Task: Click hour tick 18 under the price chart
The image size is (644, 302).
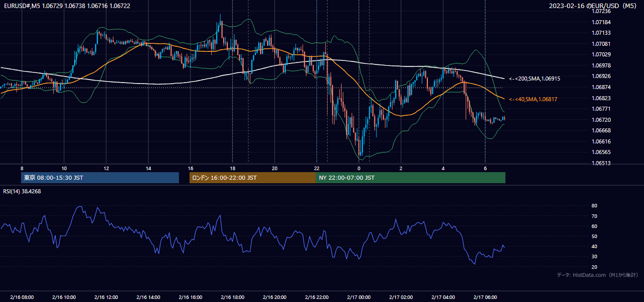Action: tap(232, 168)
